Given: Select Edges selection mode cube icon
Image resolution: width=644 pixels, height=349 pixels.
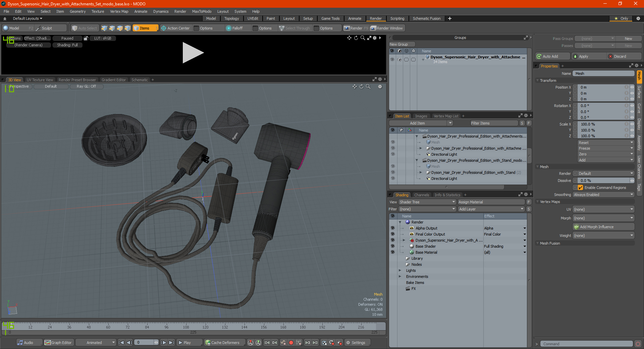Looking at the screenshot, I should point(112,28).
